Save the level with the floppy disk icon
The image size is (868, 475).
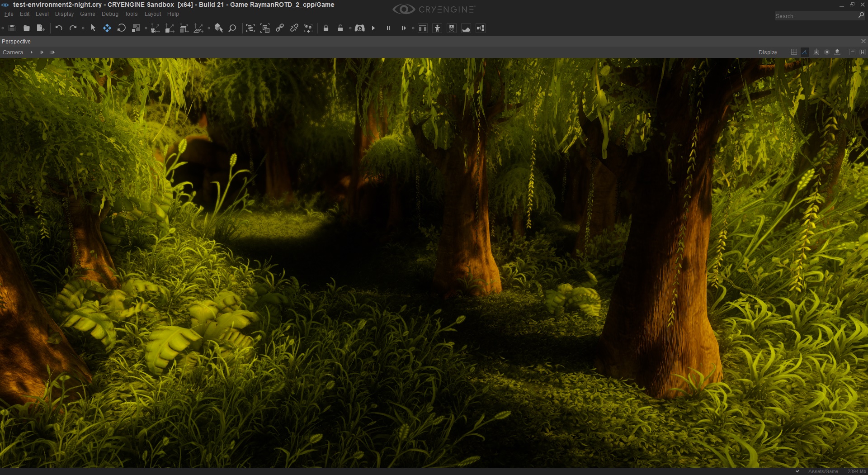pos(12,28)
